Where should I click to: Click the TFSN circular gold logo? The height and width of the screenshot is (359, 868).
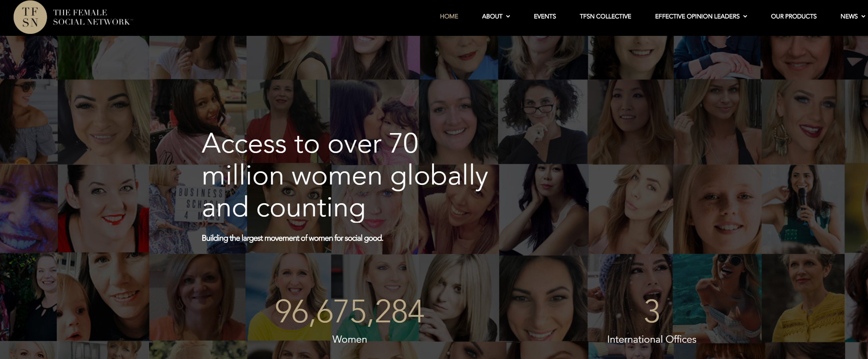pyautogui.click(x=30, y=17)
